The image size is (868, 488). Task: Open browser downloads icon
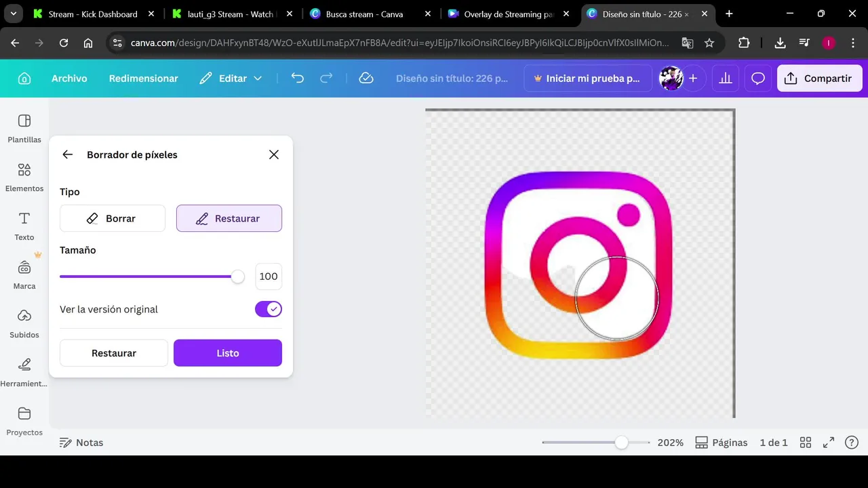pyautogui.click(x=780, y=43)
